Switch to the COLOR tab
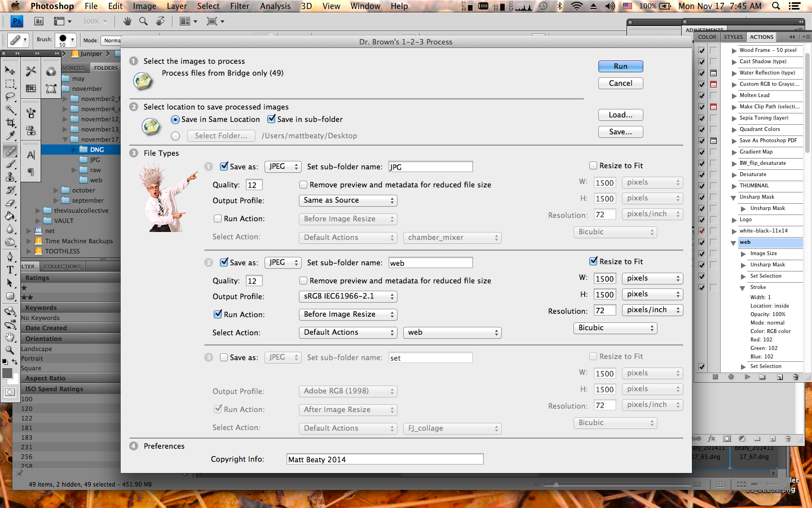812x508 pixels. click(x=707, y=37)
